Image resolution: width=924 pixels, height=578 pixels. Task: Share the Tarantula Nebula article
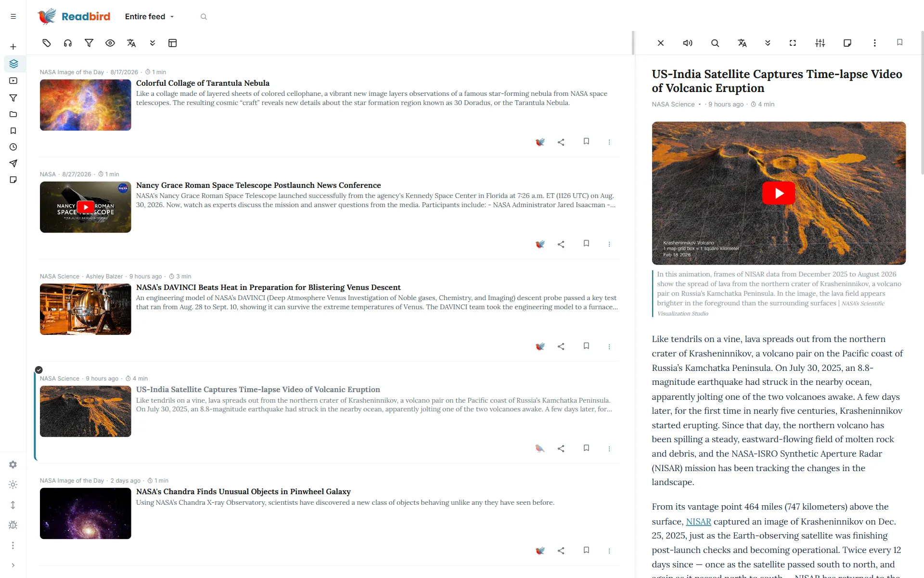point(561,142)
